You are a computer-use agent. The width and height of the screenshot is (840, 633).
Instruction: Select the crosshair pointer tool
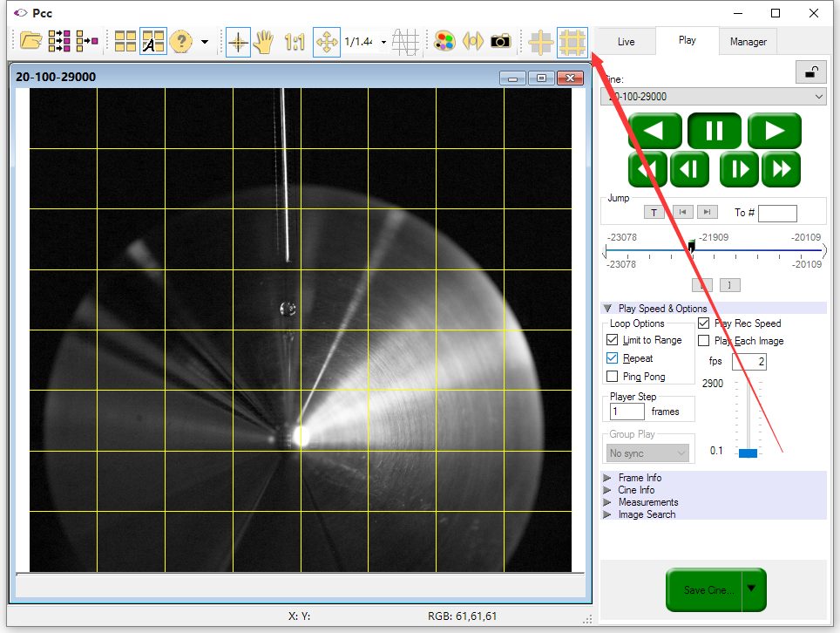(239, 42)
